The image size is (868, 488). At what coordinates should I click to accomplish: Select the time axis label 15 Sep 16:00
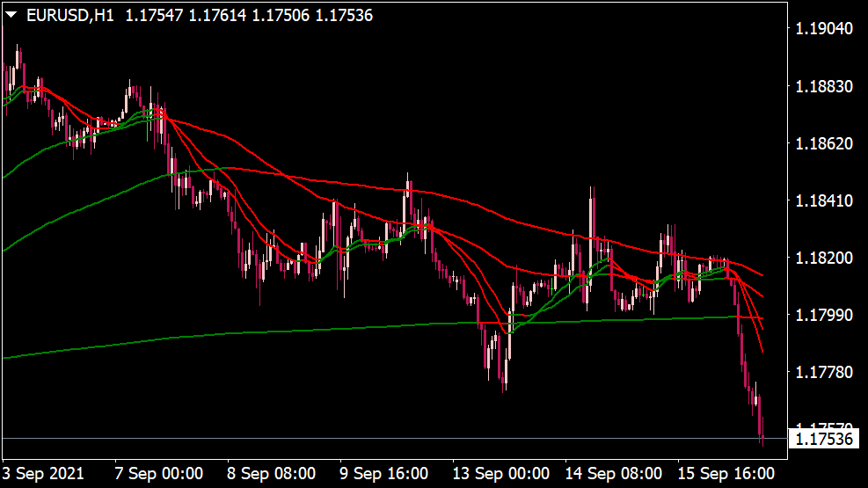[726, 474]
